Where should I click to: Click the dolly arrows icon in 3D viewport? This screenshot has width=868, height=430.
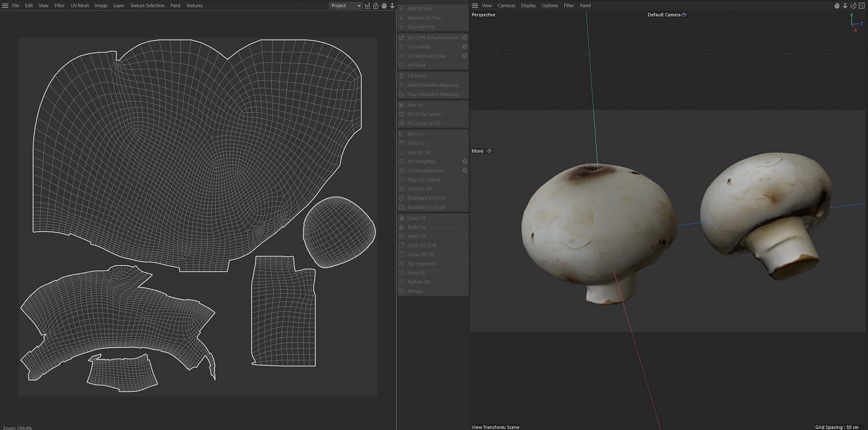(x=845, y=5)
